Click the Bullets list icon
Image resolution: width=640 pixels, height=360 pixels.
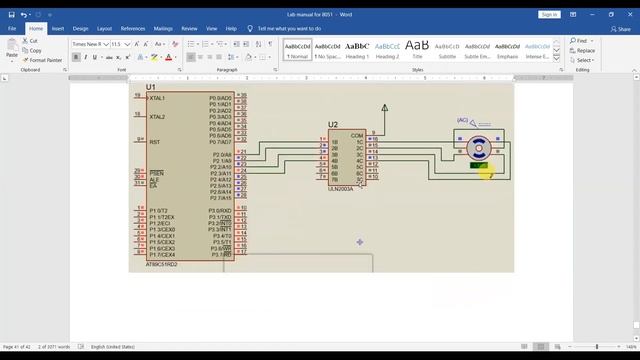[191, 44]
